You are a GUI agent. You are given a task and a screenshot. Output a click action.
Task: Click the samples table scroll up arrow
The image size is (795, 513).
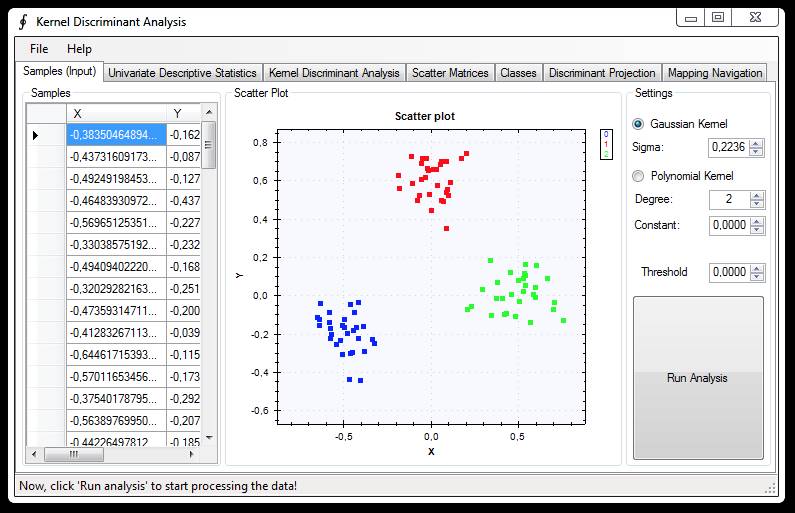click(x=209, y=112)
